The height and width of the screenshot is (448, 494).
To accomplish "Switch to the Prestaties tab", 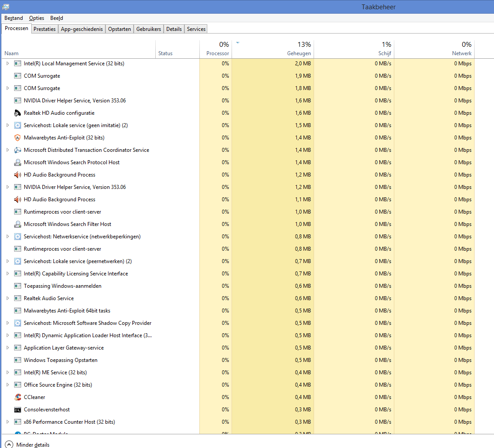I will tap(45, 29).
